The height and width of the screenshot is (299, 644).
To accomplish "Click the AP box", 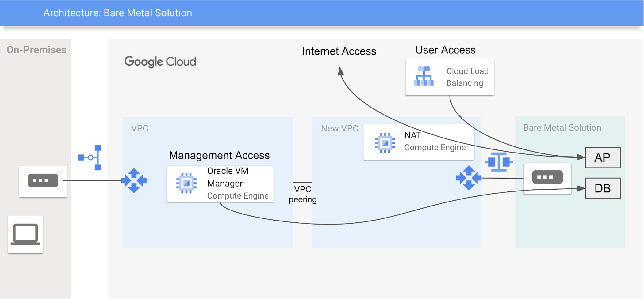I will click(603, 157).
